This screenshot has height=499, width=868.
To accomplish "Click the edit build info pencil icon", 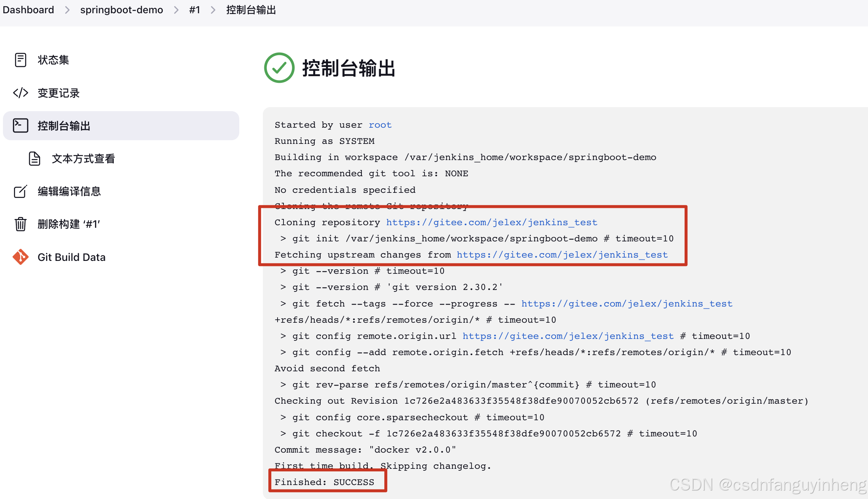I will tap(21, 191).
